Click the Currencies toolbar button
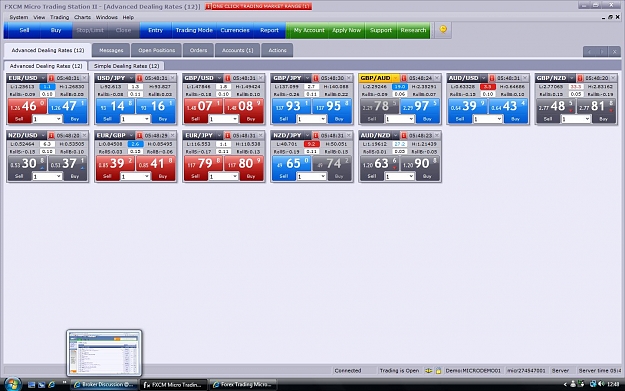The height and width of the screenshot is (391, 625). (235, 30)
